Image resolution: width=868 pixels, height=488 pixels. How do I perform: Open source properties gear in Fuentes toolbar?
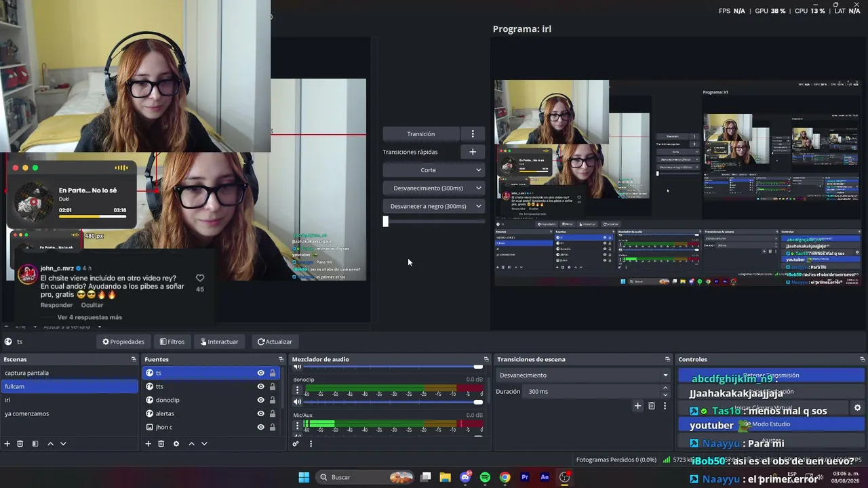tap(176, 444)
